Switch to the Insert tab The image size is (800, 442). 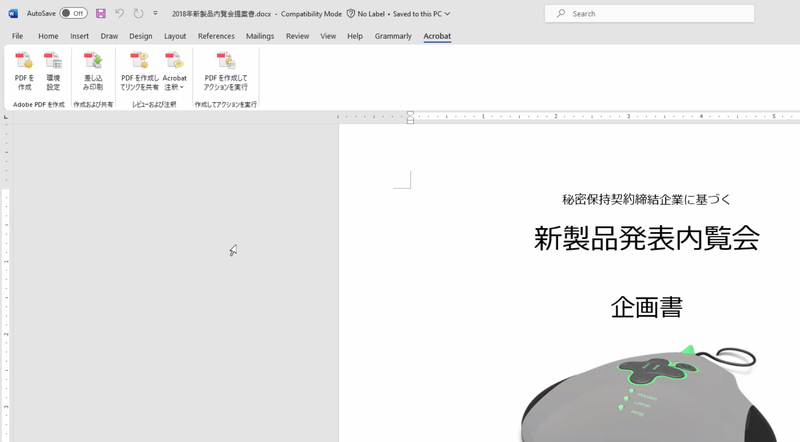[80, 36]
